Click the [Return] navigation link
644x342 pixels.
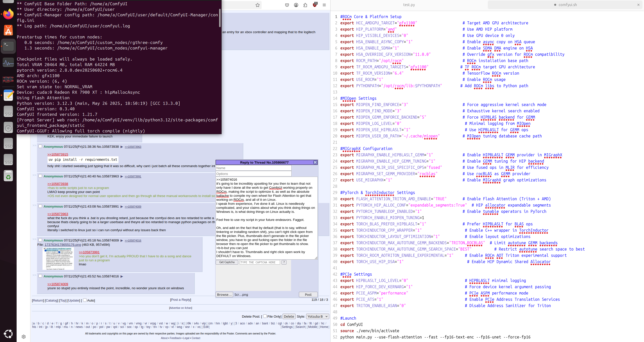[x=38, y=300]
